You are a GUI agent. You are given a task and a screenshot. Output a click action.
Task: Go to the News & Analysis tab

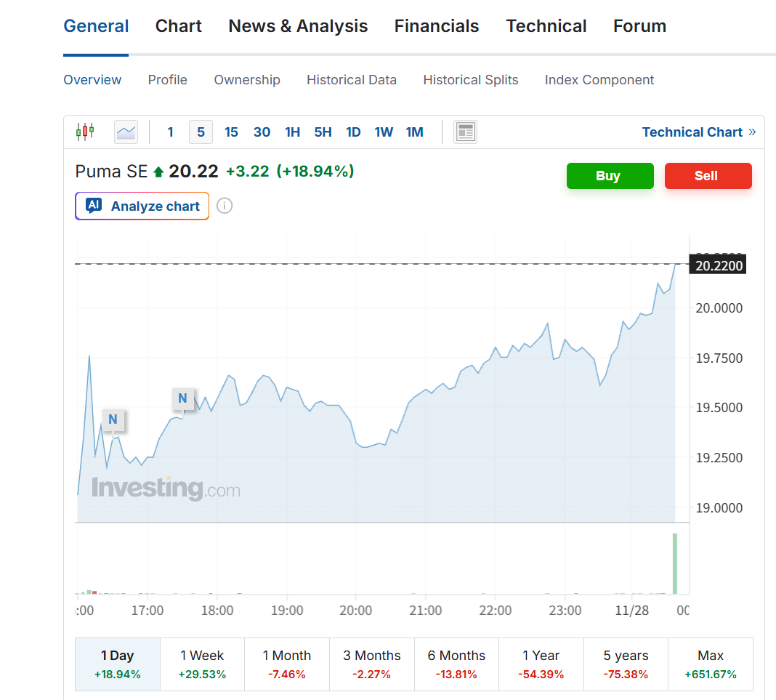pyautogui.click(x=298, y=26)
